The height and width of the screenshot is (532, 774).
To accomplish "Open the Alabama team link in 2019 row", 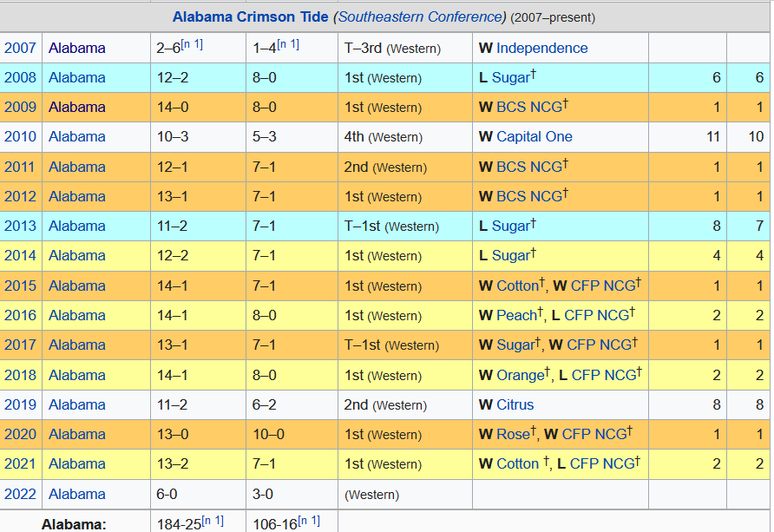I will (77, 404).
